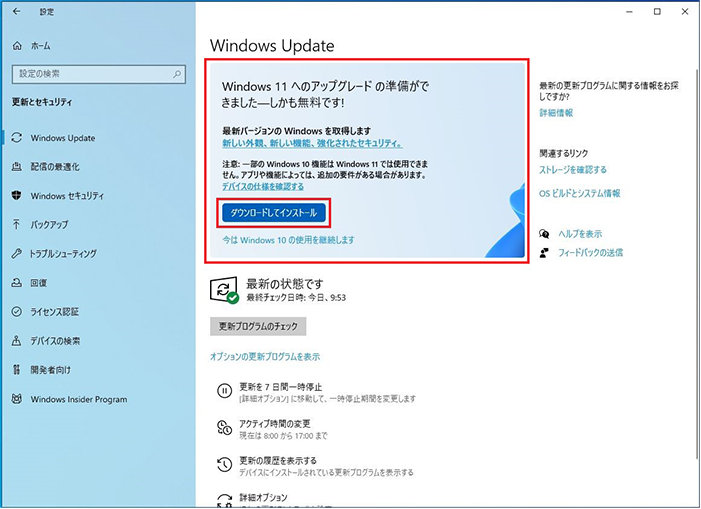Click the magnifier icon in search box
The image size is (701, 509).
(177, 74)
